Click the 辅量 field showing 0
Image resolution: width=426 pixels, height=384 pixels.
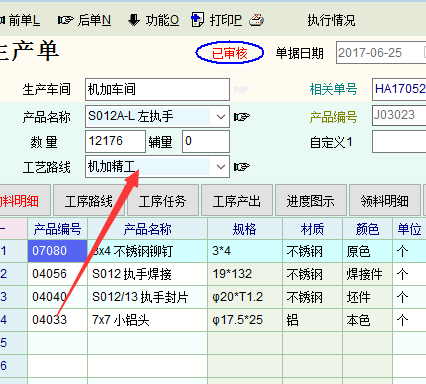[x=206, y=141]
